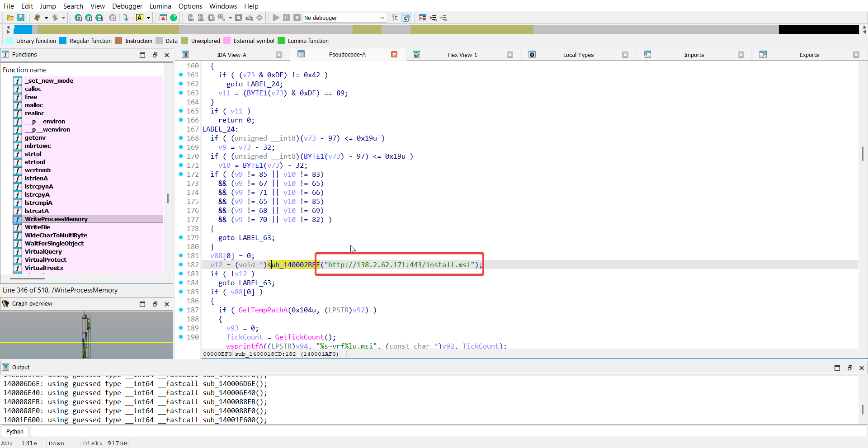Viewport: 868px width, 448px height.
Task: Toggle the highlighted pseudocode 'C' sync icon
Action: tap(406, 18)
